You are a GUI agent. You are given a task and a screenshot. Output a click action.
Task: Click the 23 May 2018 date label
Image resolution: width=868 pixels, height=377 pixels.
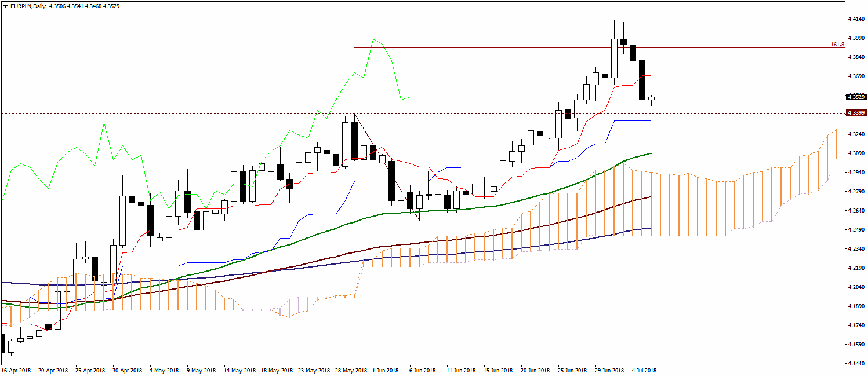pos(313,370)
